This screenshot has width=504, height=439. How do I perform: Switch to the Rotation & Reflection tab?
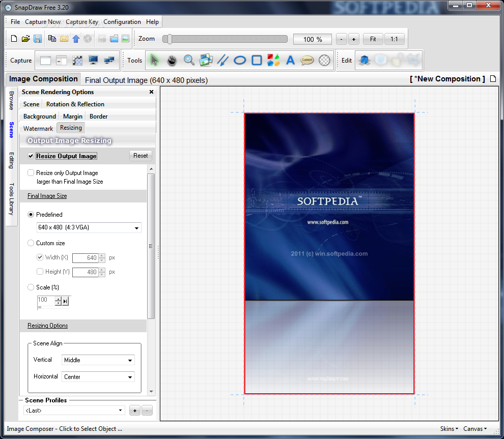pyautogui.click(x=75, y=104)
